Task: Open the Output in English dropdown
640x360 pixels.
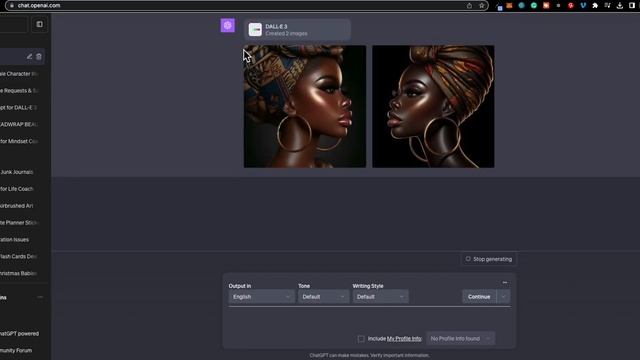Action: click(261, 297)
